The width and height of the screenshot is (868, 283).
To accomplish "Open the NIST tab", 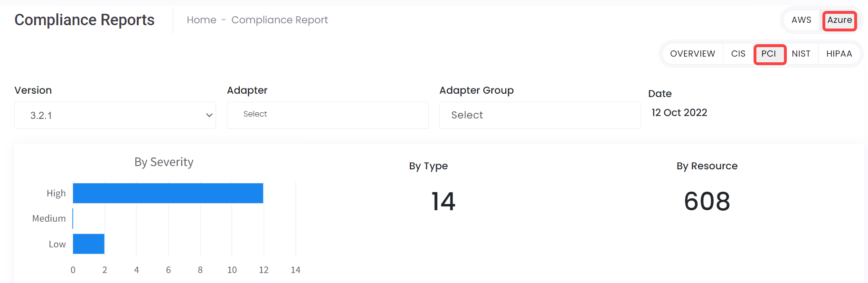I will (x=801, y=54).
